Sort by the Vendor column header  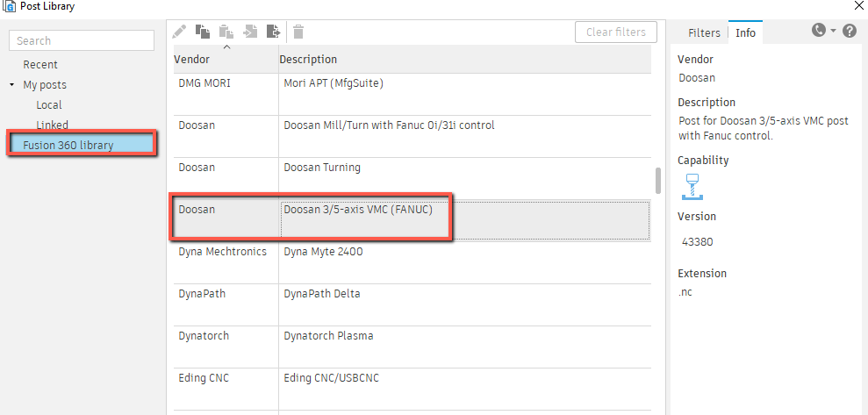(192, 59)
